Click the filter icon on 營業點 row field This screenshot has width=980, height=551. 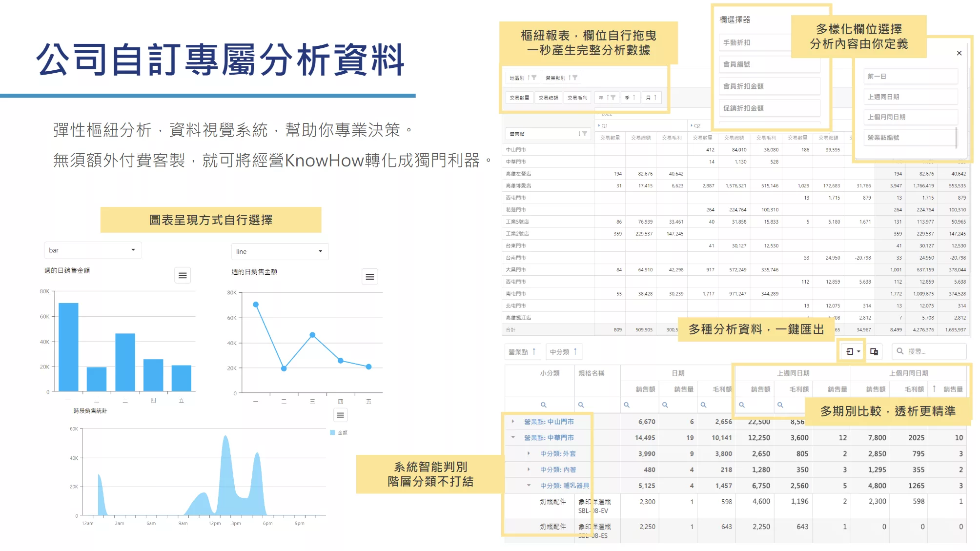coord(585,134)
